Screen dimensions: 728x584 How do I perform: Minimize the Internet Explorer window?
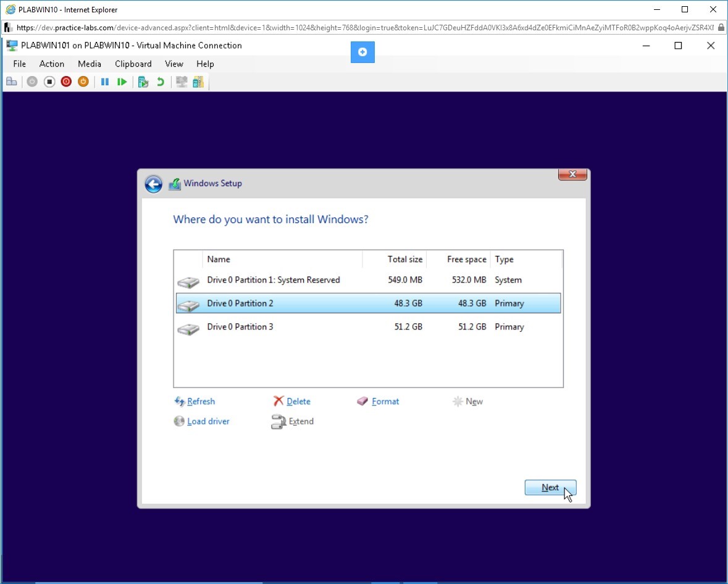[x=657, y=9]
